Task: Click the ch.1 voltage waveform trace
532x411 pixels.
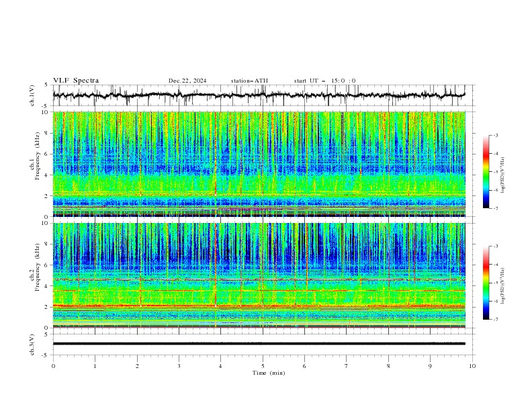Action: pyautogui.click(x=259, y=95)
